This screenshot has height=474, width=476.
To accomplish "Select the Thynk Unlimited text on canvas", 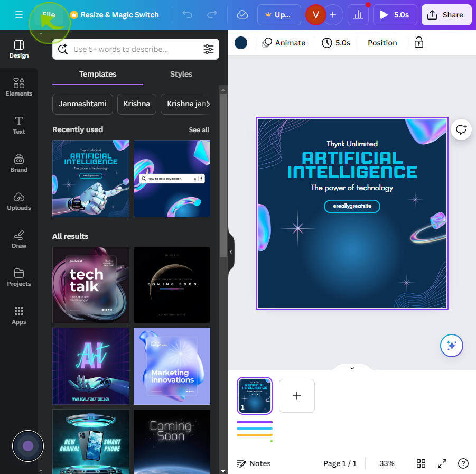I will click(352, 144).
